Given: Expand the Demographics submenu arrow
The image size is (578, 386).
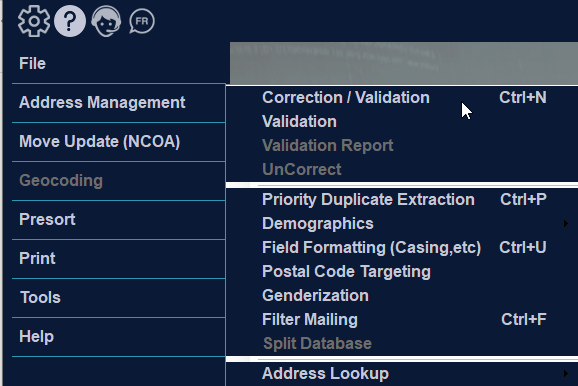Looking at the screenshot, I should click(565, 223).
